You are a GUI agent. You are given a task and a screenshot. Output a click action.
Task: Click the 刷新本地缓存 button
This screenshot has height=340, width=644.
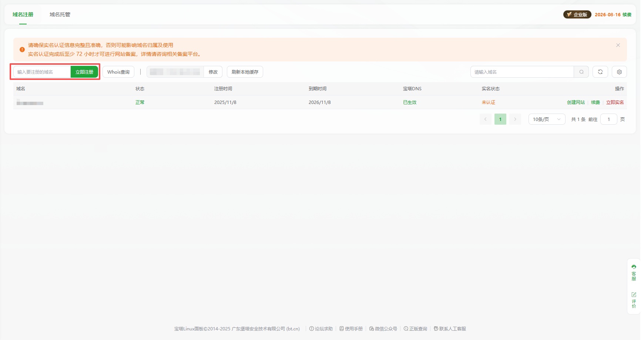pyautogui.click(x=245, y=72)
